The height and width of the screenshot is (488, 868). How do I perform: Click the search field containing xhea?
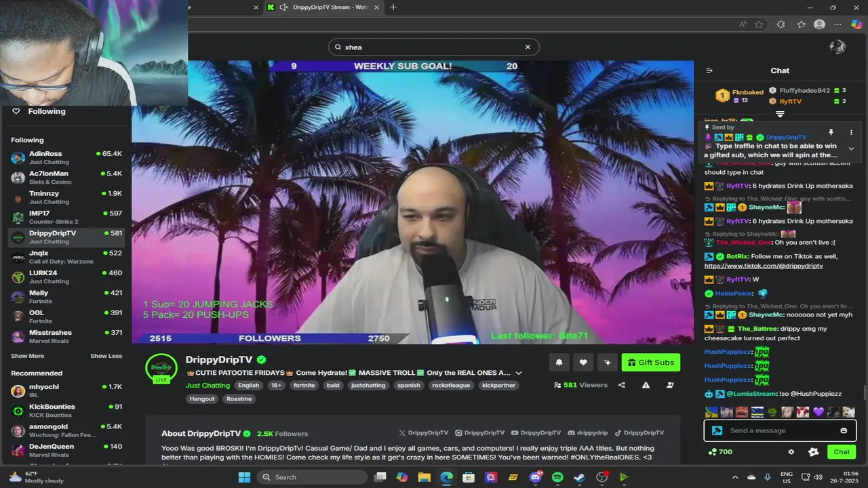(434, 47)
